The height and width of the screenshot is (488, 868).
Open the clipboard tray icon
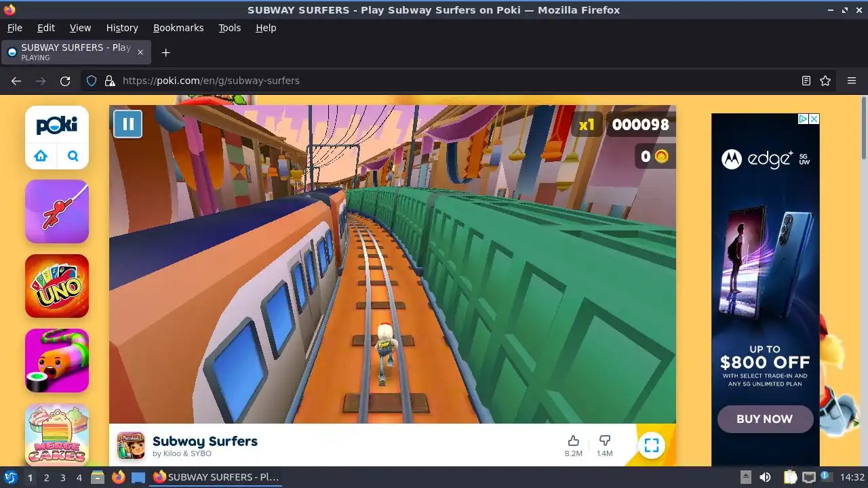pyautogui.click(x=790, y=477)
